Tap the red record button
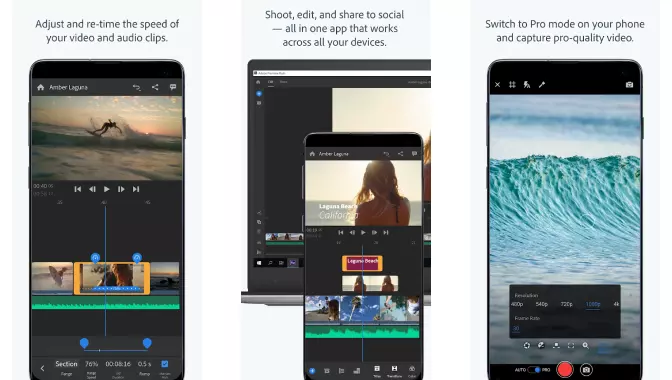 coord(564,369)
